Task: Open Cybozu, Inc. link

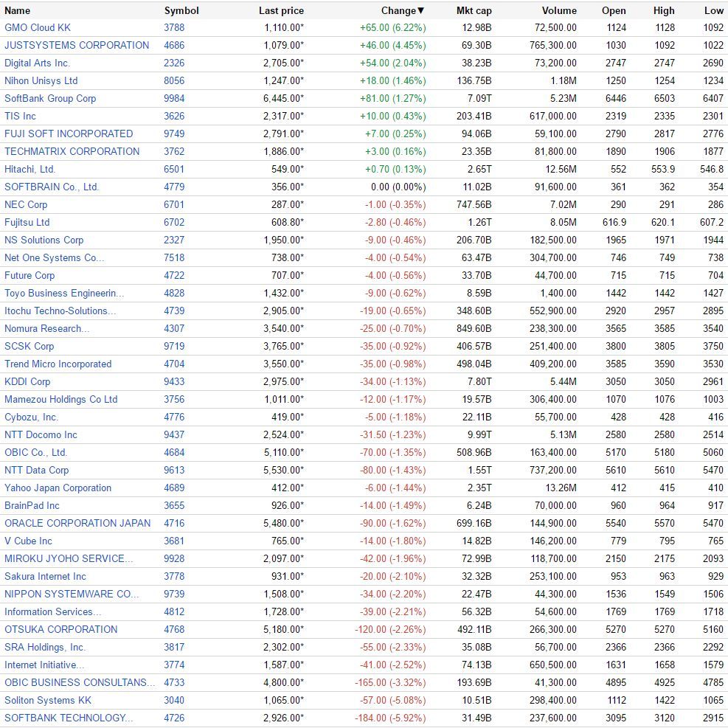Action: [x=32, y=417]
